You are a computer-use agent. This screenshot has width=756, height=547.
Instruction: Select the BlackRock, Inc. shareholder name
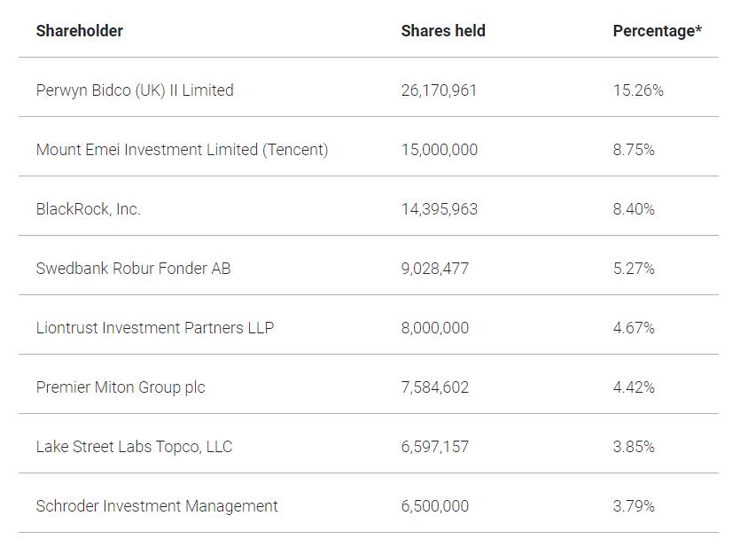click(88, 209)
